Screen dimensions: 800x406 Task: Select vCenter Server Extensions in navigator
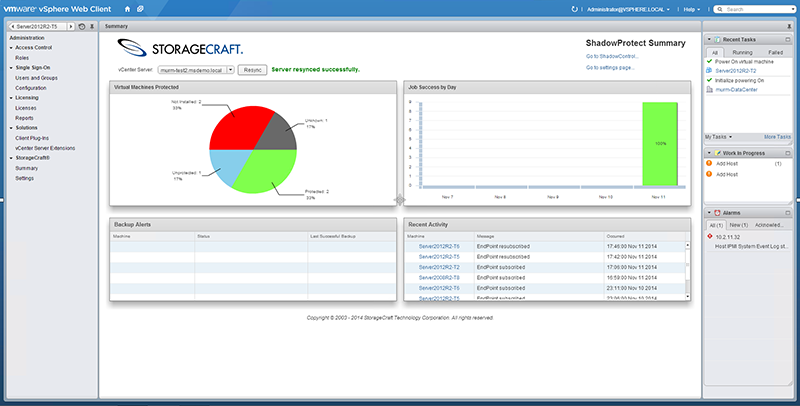(45, 148)
